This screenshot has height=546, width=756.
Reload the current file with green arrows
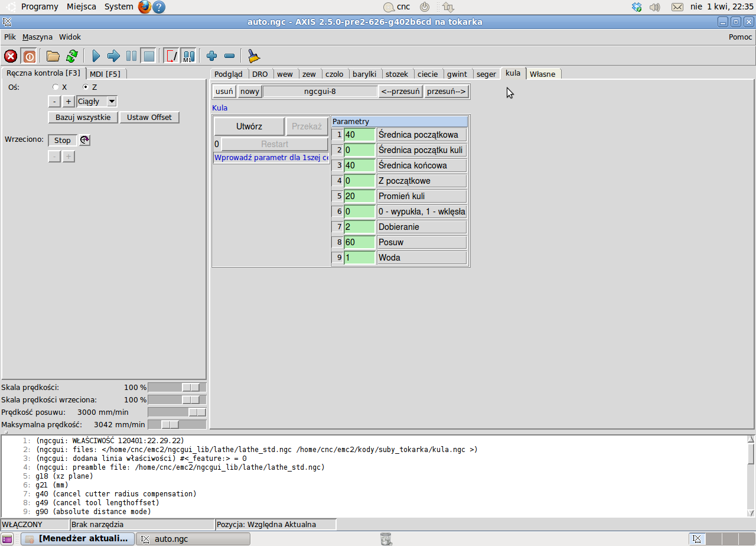point(72,56)
